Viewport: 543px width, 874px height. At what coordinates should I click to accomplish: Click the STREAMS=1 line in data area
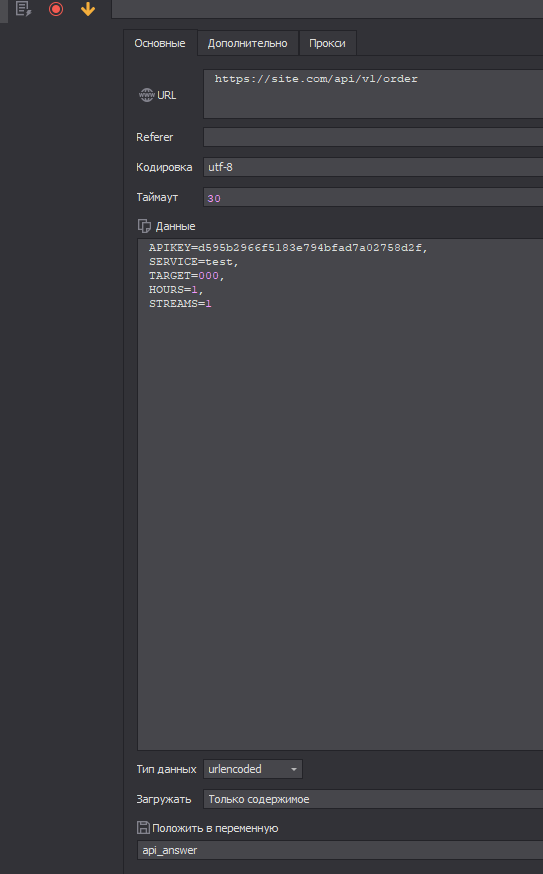[180, 303]
